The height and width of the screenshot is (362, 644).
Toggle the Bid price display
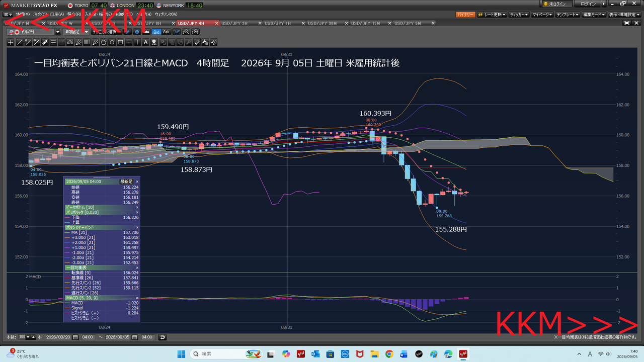156,32
